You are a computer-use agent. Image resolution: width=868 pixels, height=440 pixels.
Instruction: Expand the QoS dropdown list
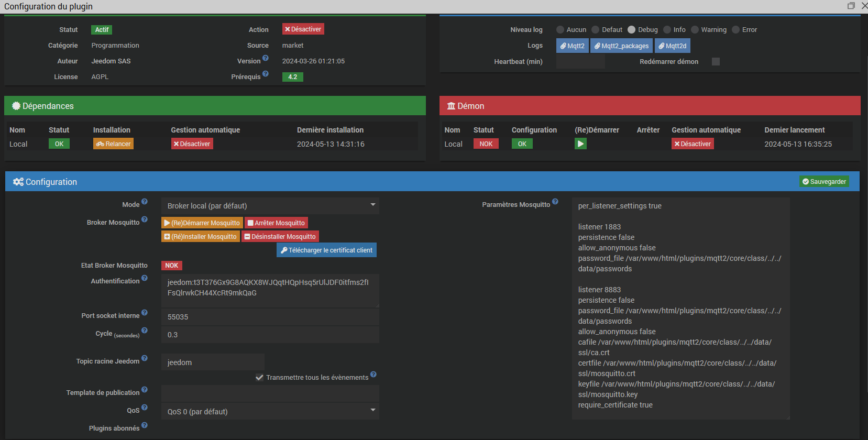coord(270,412)
